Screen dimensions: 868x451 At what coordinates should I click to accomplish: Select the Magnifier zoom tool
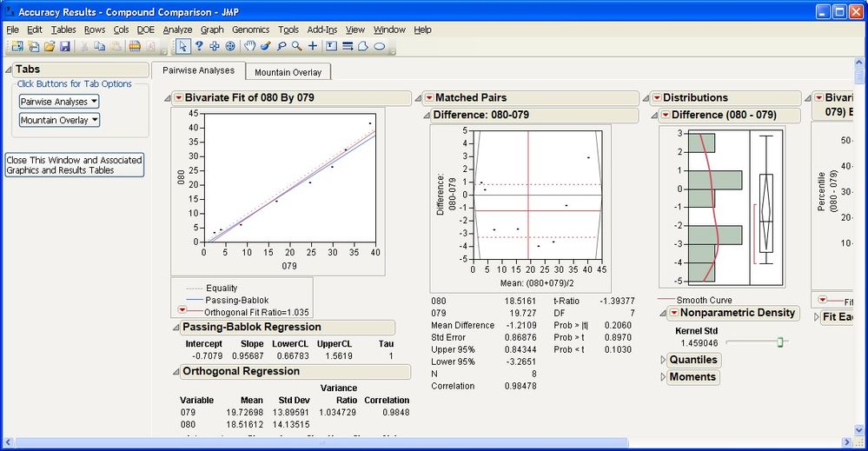point(296,46)
